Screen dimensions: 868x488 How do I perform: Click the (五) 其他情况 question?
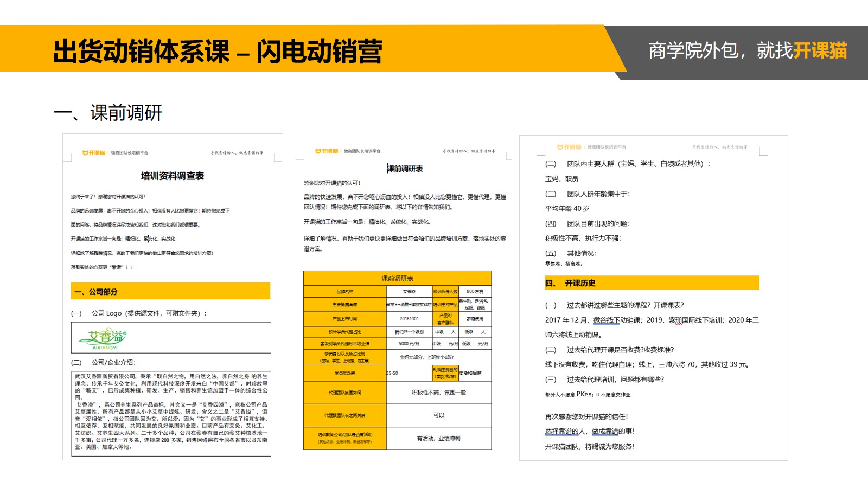pyautogui.click(x=571, y=253)
